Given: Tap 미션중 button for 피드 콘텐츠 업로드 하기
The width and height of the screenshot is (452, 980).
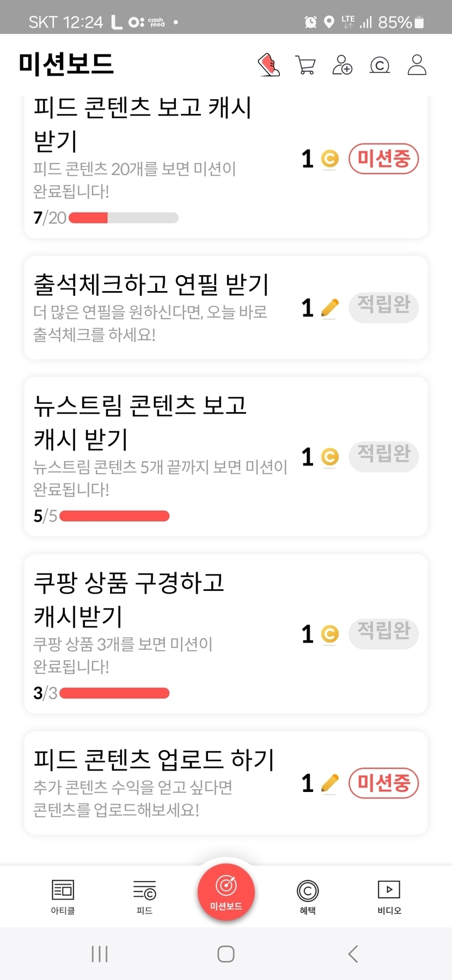Looking at the screenshot, I should click(383, 783).
